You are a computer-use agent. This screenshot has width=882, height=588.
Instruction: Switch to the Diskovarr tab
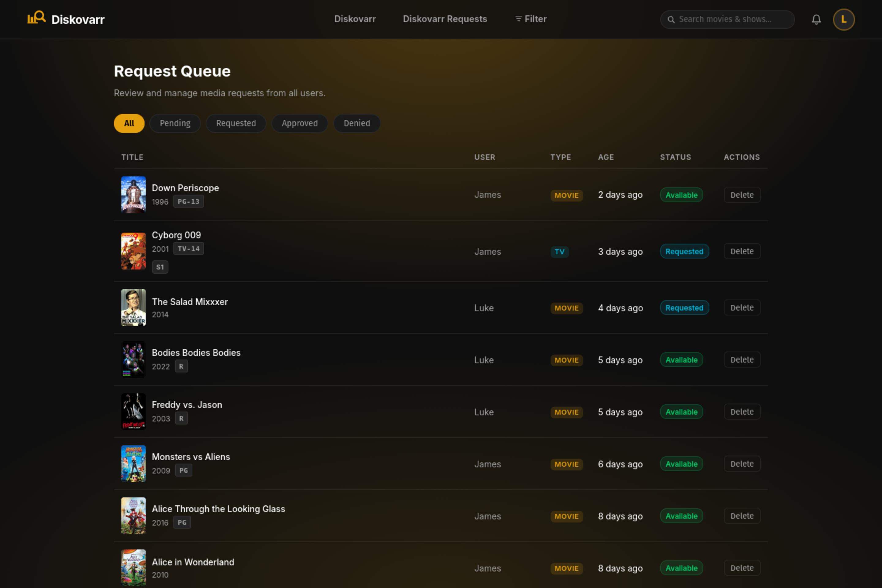point(355,18)
